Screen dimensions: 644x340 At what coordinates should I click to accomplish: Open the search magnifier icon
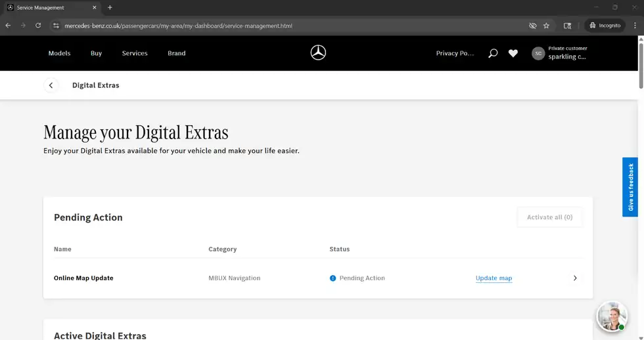pyautogui.click(x=493, y=53)
